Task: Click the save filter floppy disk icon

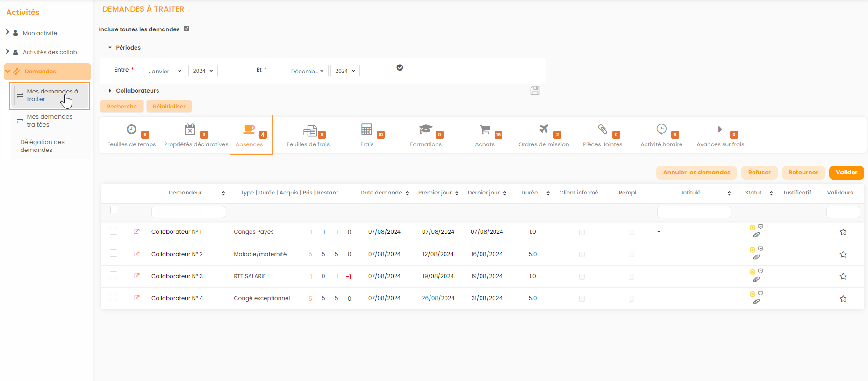Action: [x=535, y=91]
